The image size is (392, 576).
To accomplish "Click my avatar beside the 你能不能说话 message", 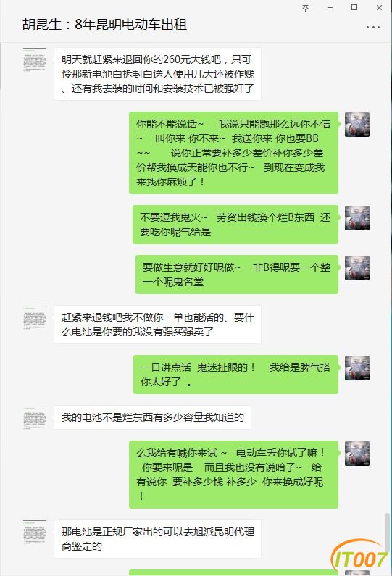I will (x=357, y=125).
